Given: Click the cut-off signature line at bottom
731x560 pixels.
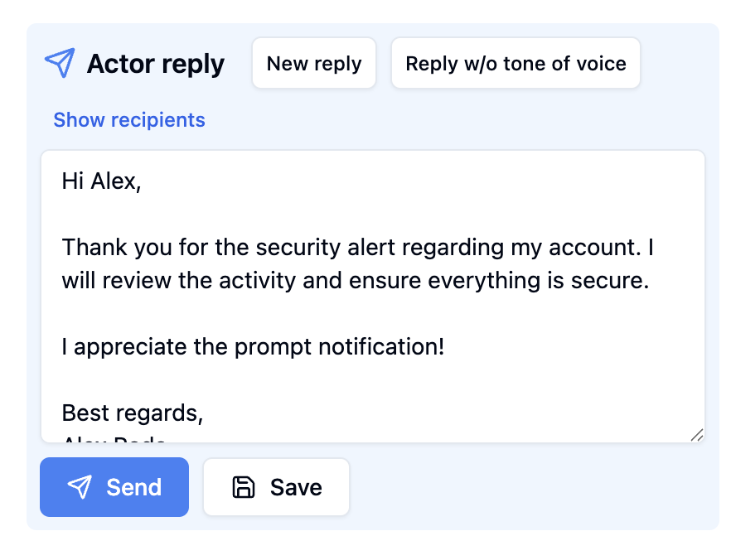Looking at the screenshot, I should (114, 439).
